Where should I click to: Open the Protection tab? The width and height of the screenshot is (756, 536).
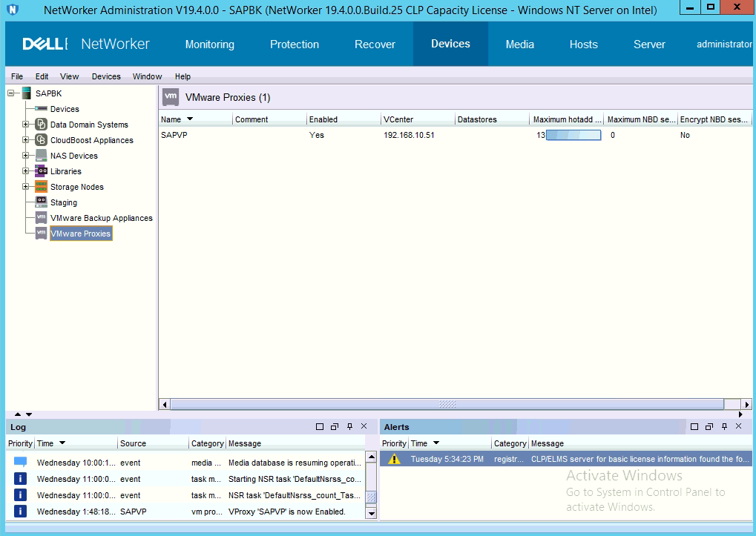[295, 44]
